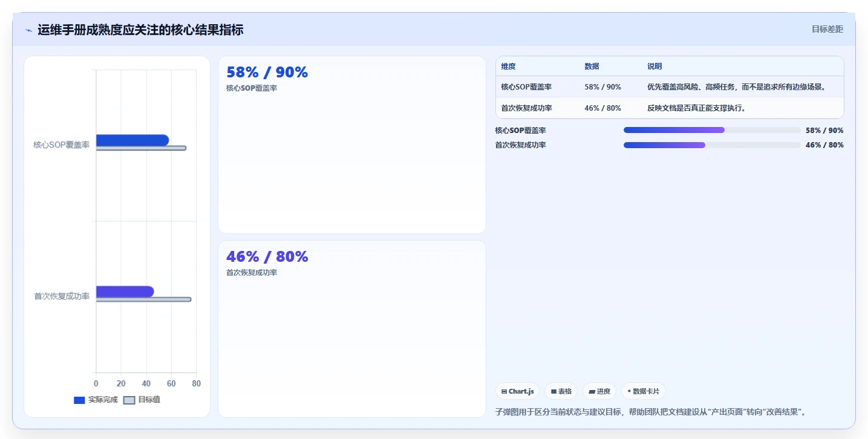868x439 pixels.
Task: Click the page title 运维手册成熟度应关注的核心结果指标
Action: coord(140,30)
